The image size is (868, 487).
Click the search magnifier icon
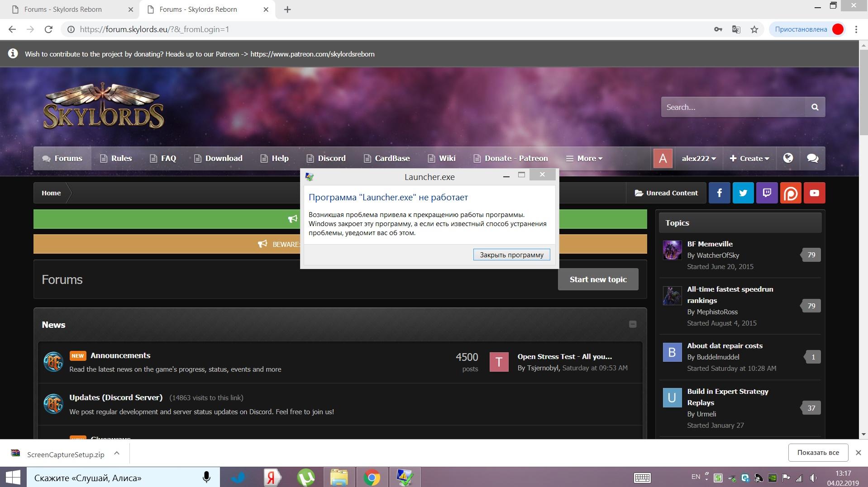coord(815,107)
